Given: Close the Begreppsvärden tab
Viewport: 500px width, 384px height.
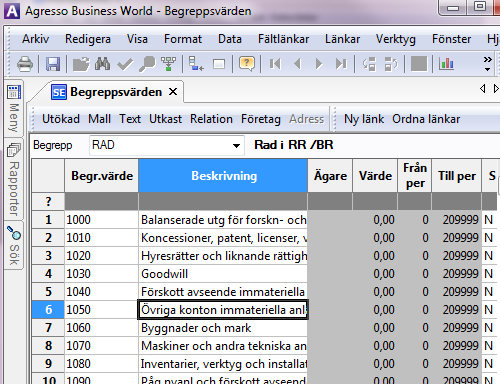Looking at the screenshot, I should pos(173,92).
